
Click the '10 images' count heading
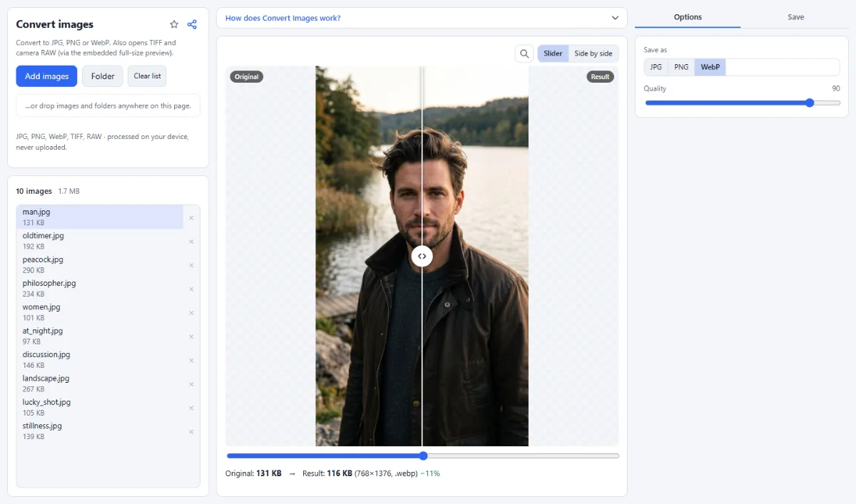point(34,191)
